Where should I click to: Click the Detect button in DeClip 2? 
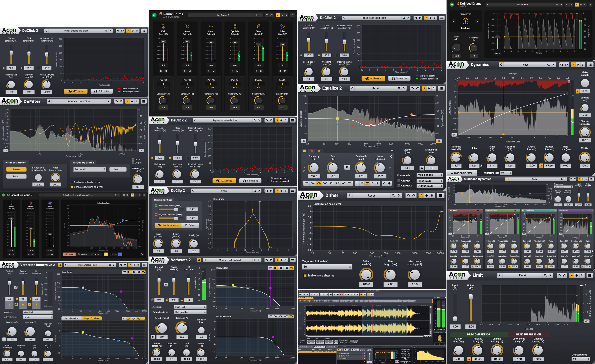tap(190, 225)
